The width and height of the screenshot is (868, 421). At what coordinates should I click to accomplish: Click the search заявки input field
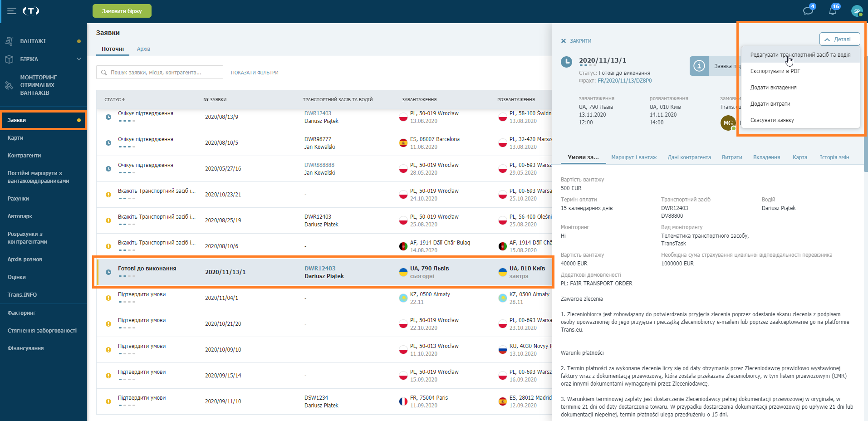coord(160,73)
